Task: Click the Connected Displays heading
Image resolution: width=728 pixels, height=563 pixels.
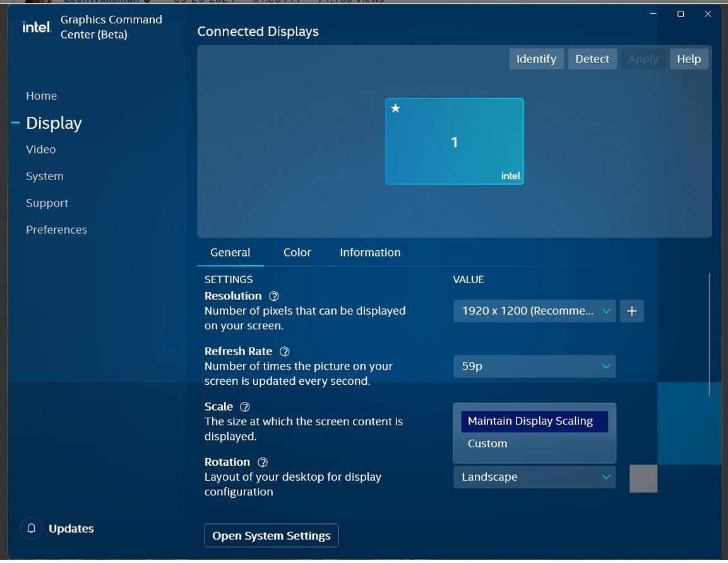Action: point(258,32)
